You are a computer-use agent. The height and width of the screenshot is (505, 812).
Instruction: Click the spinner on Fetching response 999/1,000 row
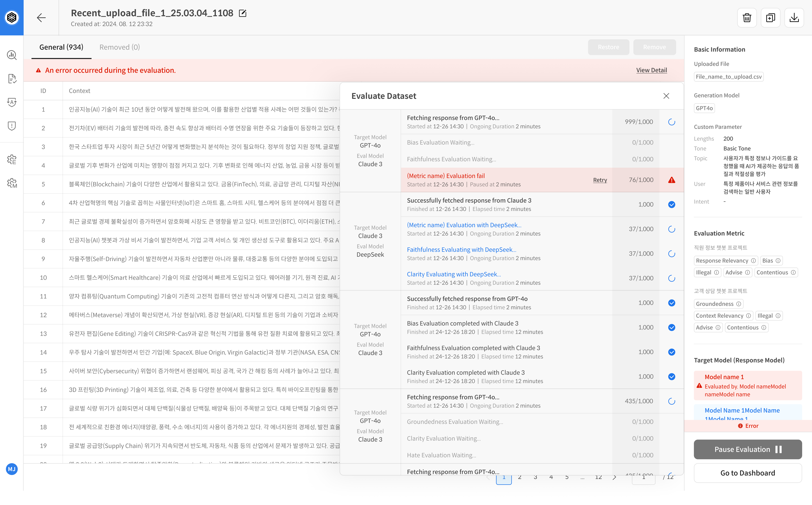coord(672,122)
